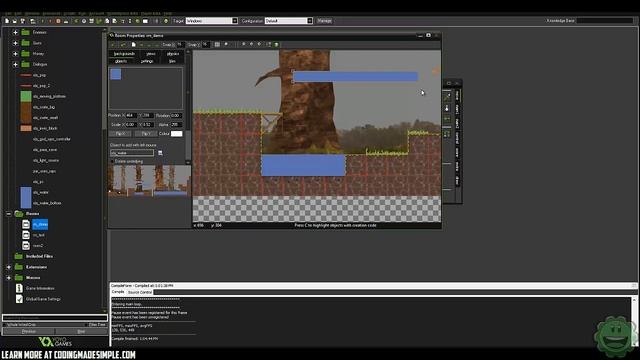Open Global Game Settings in resource tree
The width and height of the screenshot is (640, 360).
pyautogui.click(x=43, y=299)
